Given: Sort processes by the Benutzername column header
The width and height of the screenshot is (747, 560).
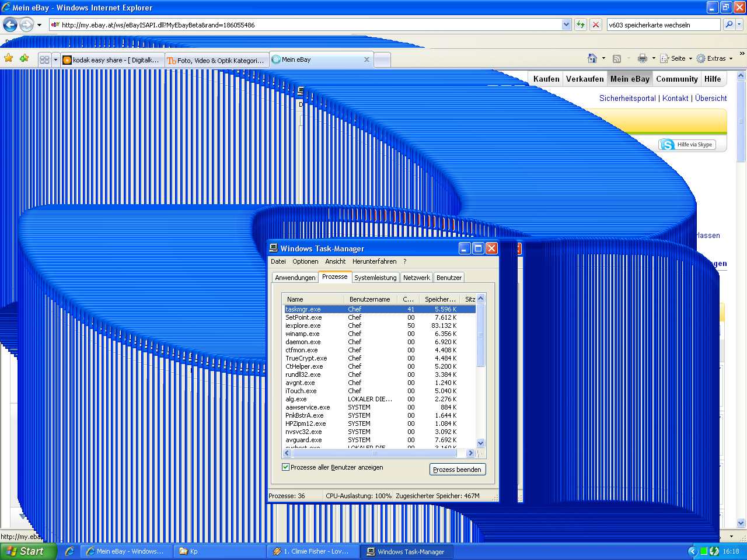Looking at the screenshot, I should pyautogui.click(x=370, y=299).
